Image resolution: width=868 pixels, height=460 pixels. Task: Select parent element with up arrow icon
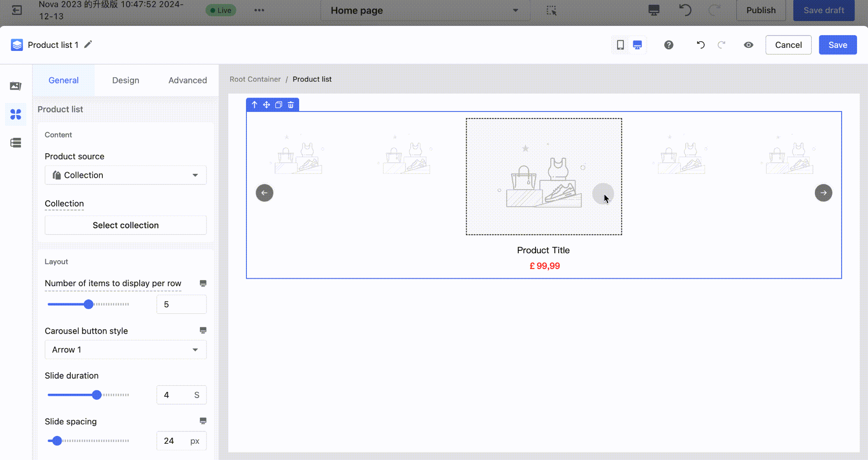254,105
